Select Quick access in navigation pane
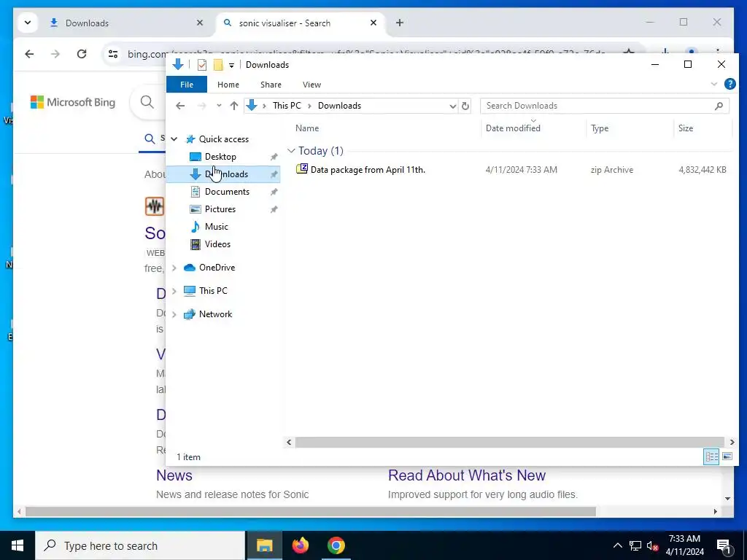747x560 pixels. point(223,139)
